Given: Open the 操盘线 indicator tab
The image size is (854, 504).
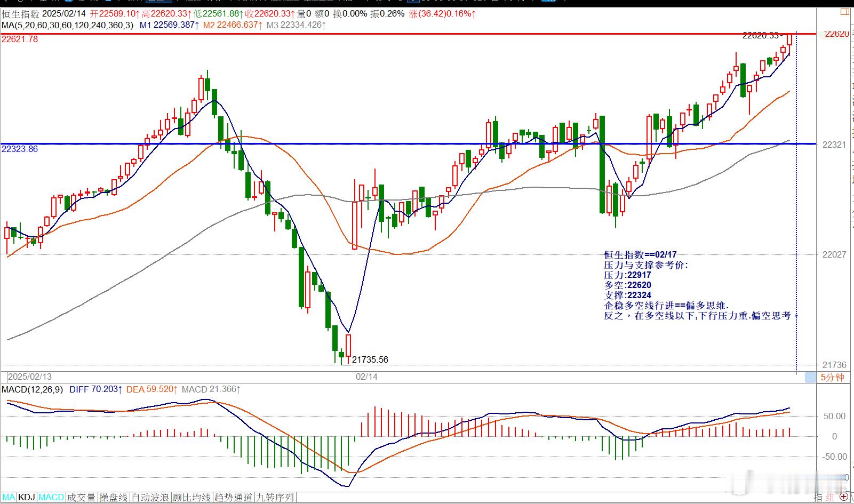Looking at the screenshot, I should [114, 498].
